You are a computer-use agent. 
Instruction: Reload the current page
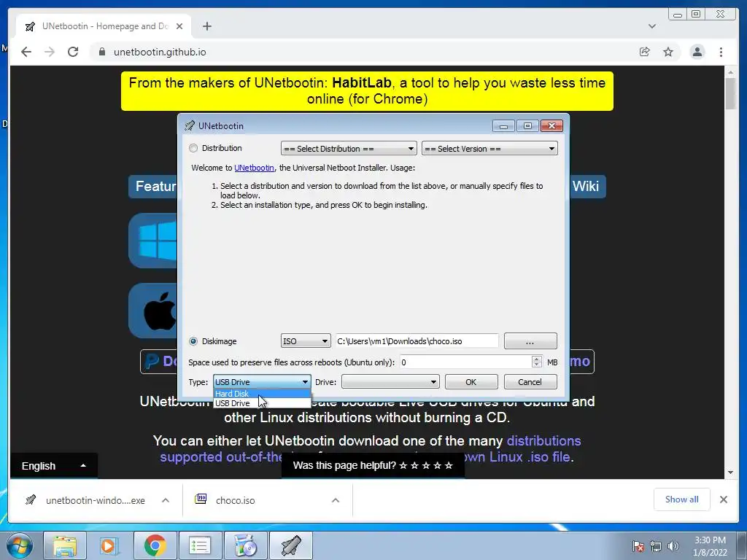73,52
